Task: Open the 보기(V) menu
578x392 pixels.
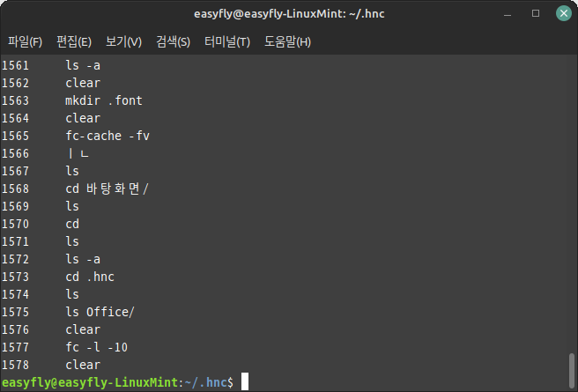Action: pos(123,41)
